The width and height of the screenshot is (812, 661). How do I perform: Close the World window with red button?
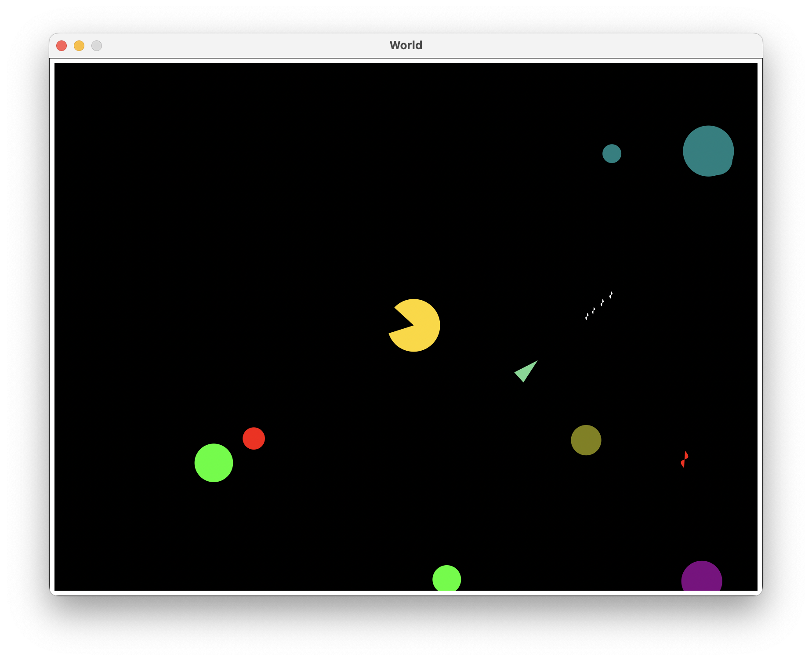[x=62, y=46]
